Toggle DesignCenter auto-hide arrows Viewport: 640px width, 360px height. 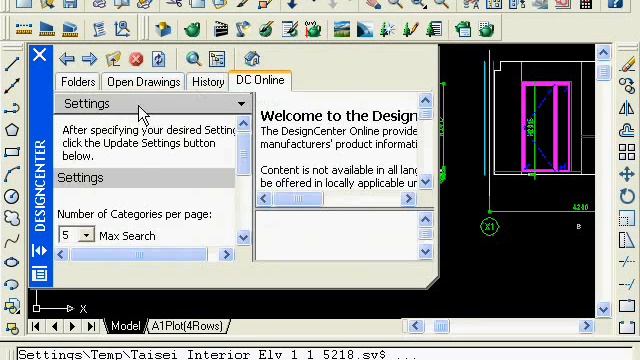pos(40,250)
